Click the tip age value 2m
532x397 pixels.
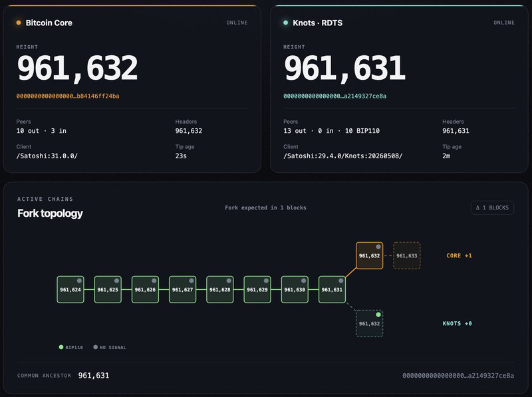[x=446, y=156]
